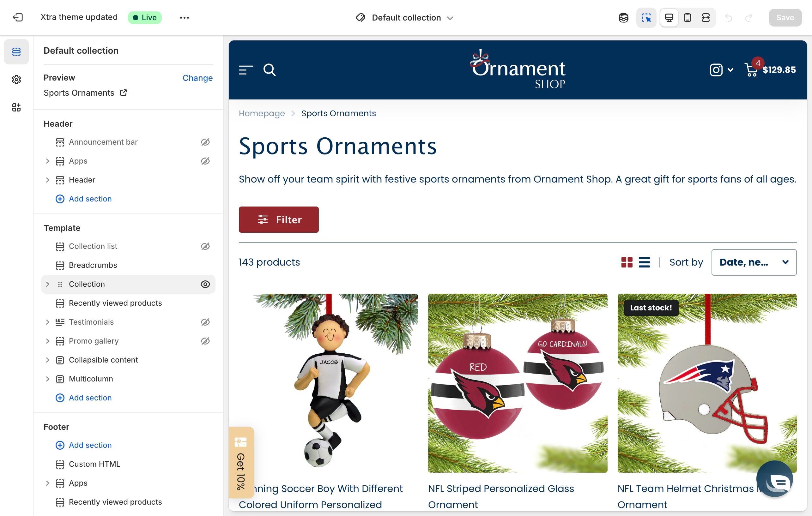Switch to fullscreen preview width icon
Image resolution: width=812 pixels, height=516 pixels.
[x=706, y=17]
